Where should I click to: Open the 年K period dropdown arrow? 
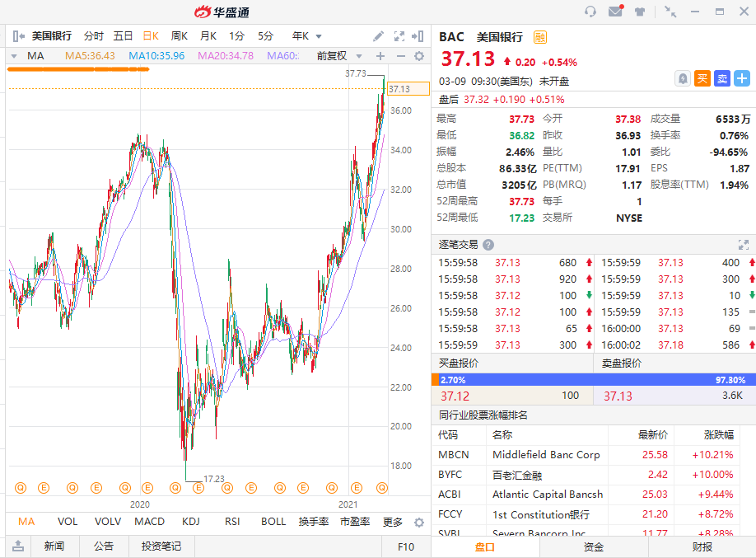(319, 36)
